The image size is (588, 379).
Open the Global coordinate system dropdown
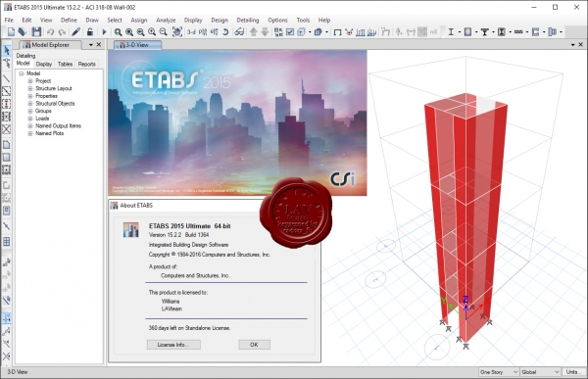(540, 372)
